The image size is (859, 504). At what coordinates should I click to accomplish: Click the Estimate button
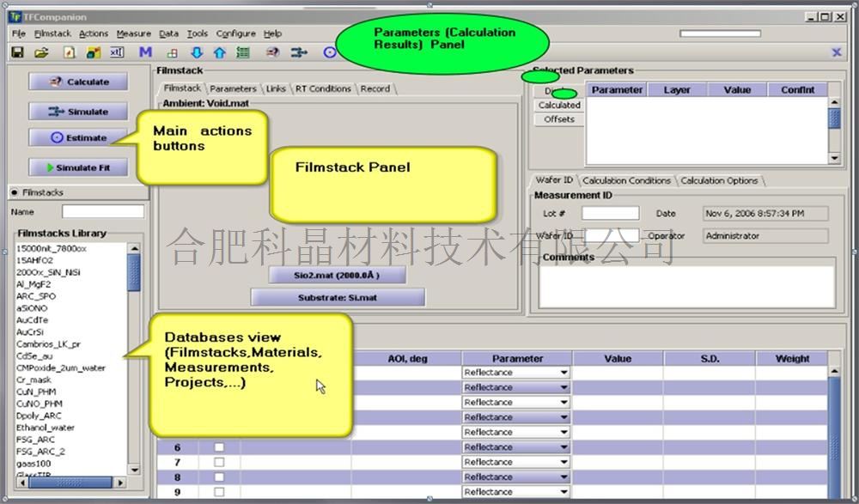coord(78,137)
